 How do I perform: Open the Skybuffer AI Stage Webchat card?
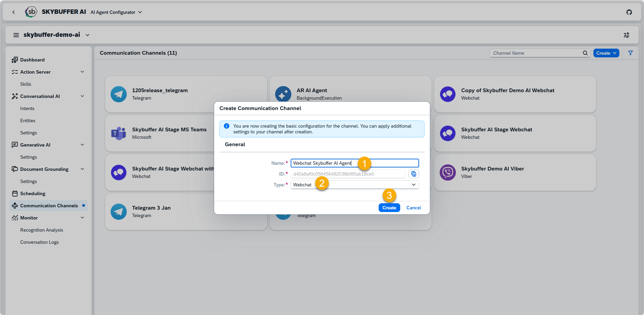tap(515, 133)
